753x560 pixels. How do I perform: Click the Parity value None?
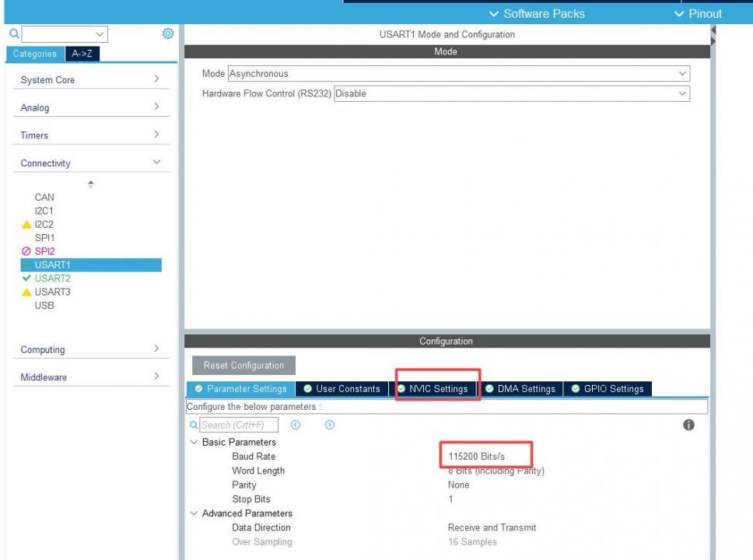click(x=459, y=485)
